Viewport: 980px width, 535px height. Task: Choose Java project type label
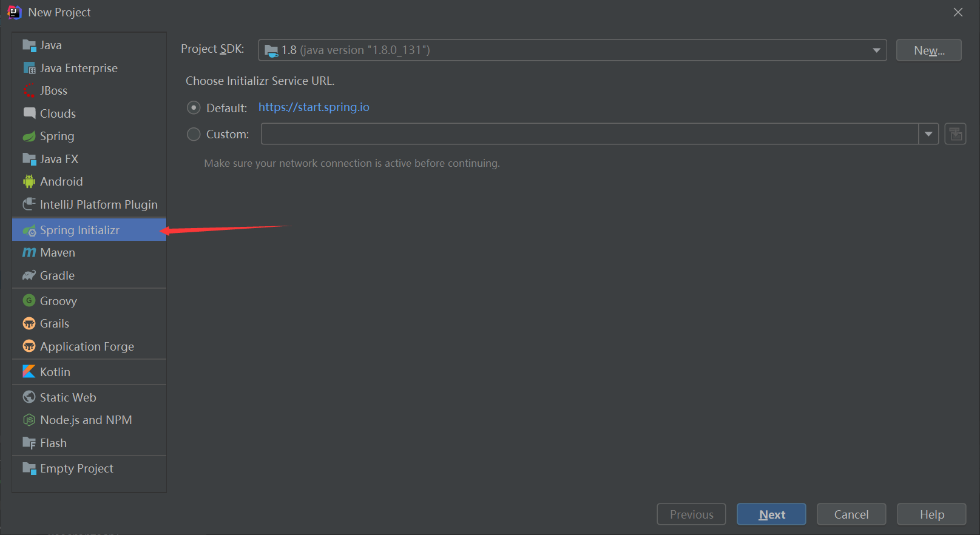(51, 45)
